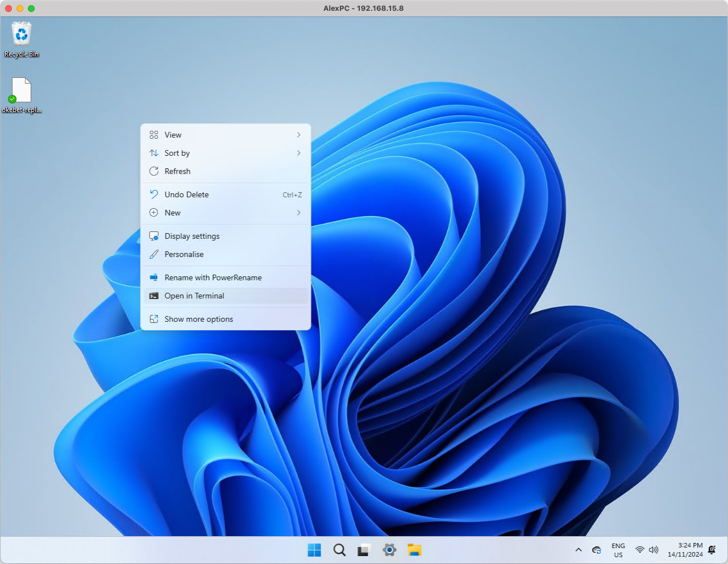Open the volume speaker tray icon
The width and height of the screenshot is (728, 564).
(x=654, y=550)
